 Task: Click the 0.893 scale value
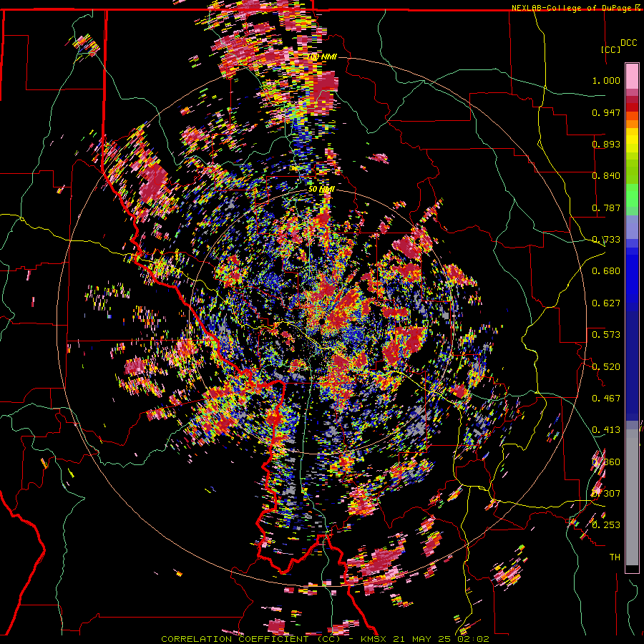coord(606,144)
